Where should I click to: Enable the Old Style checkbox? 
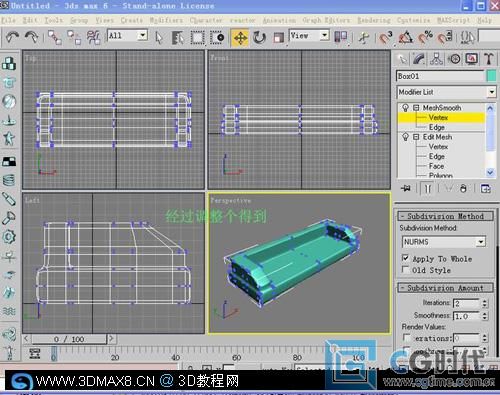pyautogui.click(x=405, y=269)
